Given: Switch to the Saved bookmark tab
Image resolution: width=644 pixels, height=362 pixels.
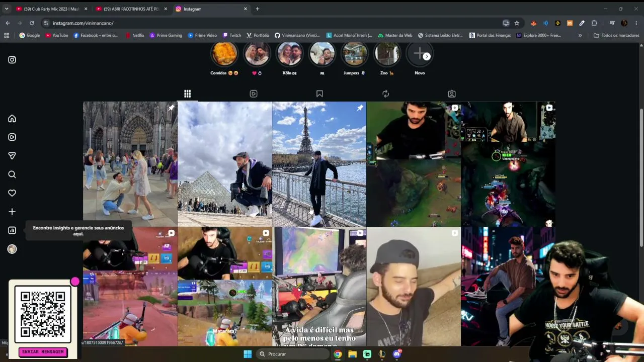Looking at the screenshot, I should [319, 94].
